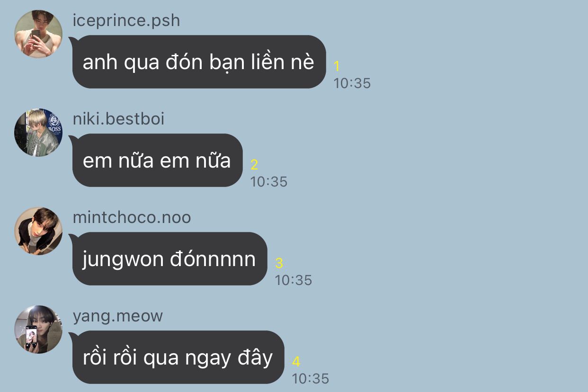Click 10:35 timestamp beside niki.bestboi message
The height and width of the screenshot is (392, 588).
point(268,182)
